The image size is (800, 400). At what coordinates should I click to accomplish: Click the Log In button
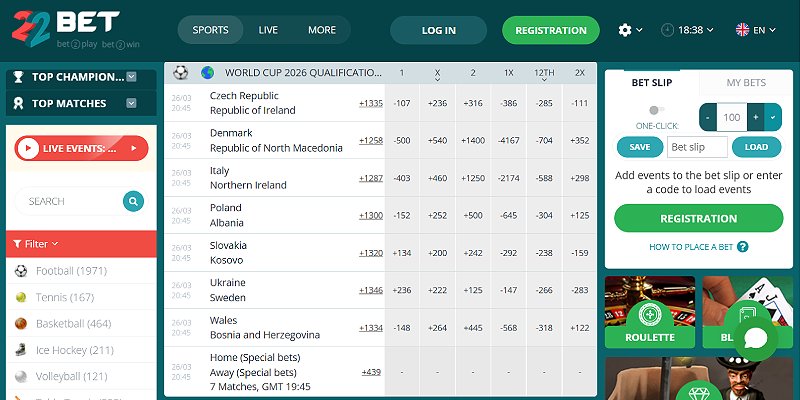(438, 30)
